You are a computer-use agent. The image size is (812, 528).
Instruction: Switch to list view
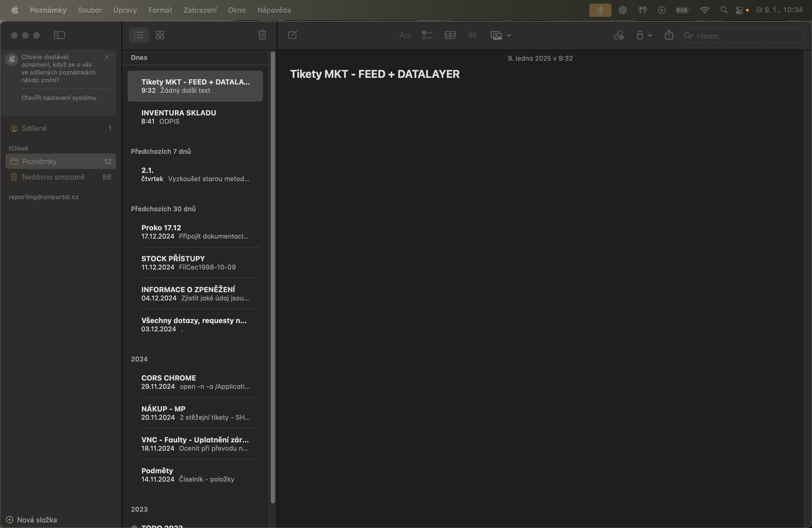point(139,35)
